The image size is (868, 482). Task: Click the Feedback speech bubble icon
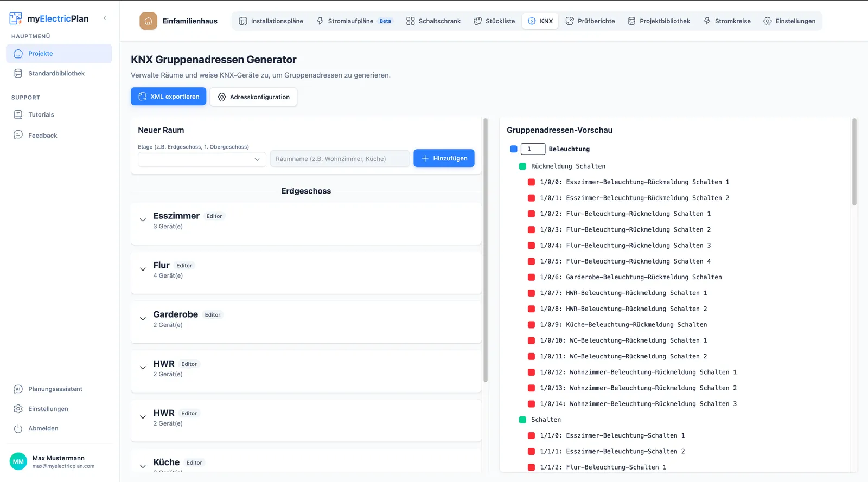tap(18, 135)
